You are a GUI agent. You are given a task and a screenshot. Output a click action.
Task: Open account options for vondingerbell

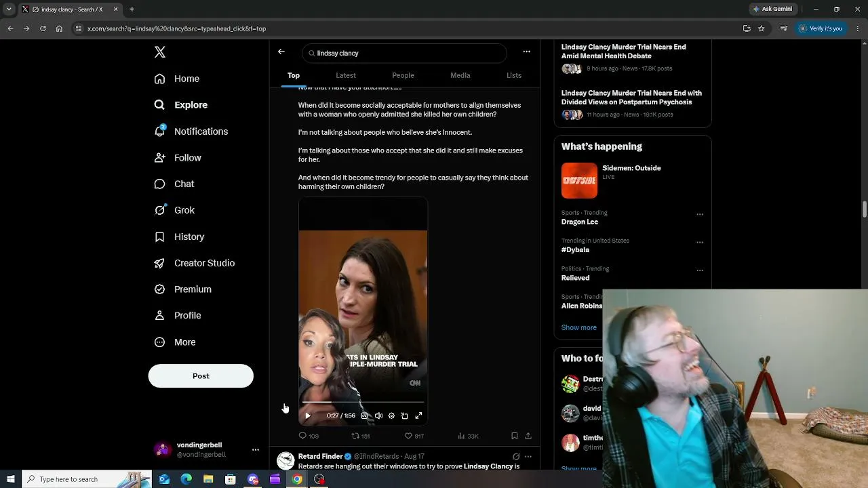pos(256,450)
